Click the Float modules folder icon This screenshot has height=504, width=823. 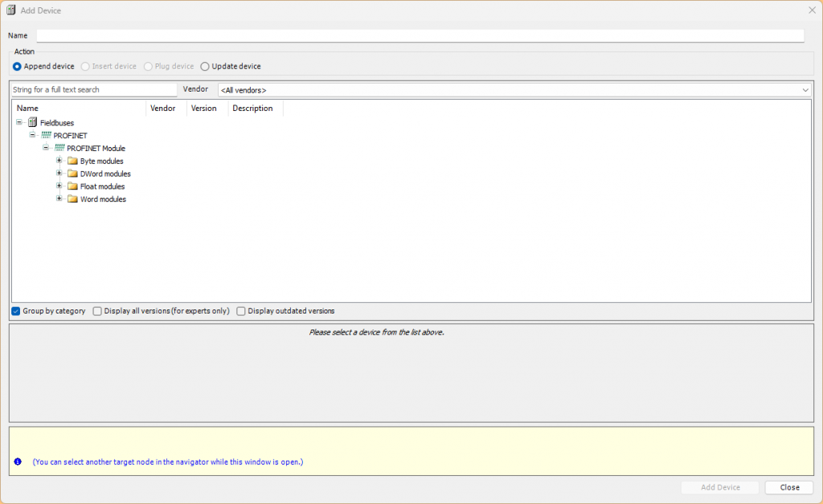[x=72, y=186]
